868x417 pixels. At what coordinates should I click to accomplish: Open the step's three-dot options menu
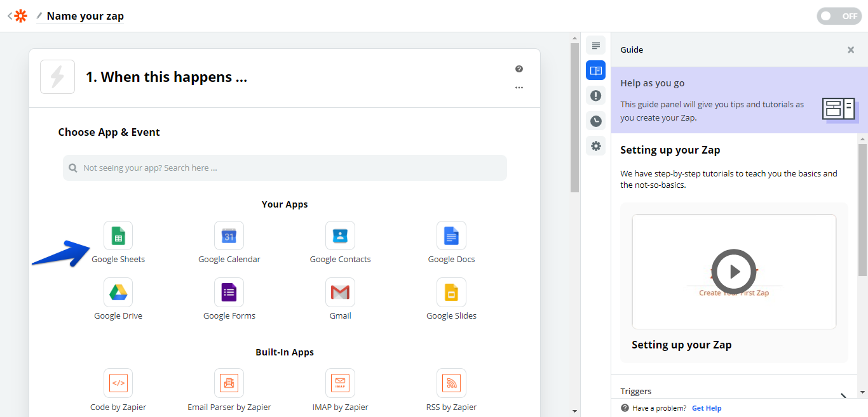[x=519, y=88]
